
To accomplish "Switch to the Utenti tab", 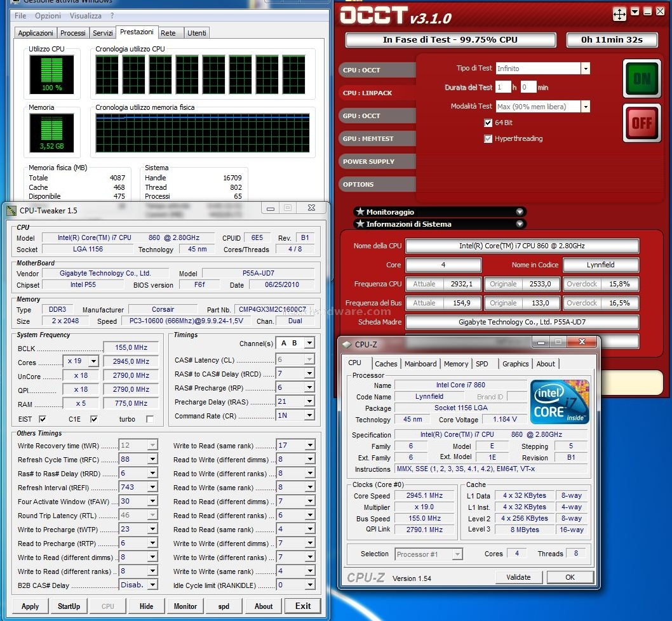I will (x=197, y=33).
